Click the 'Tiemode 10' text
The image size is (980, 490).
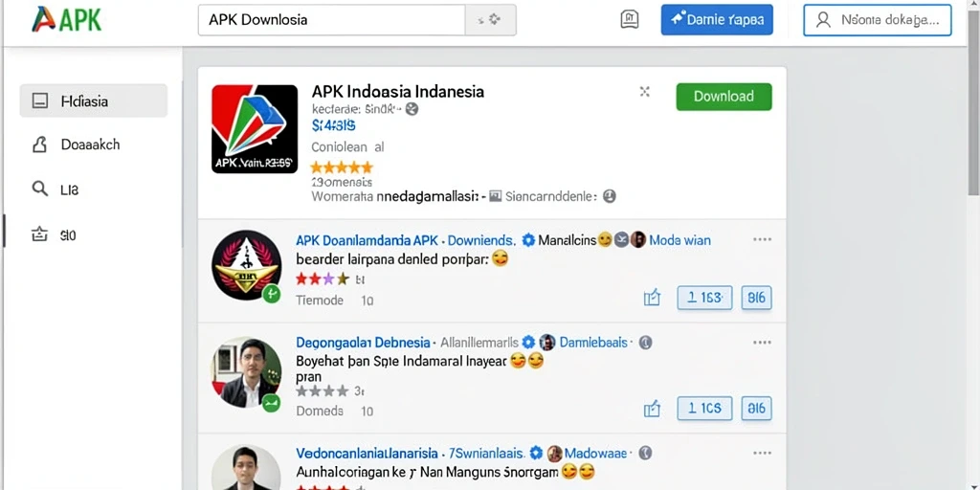click(334, 301)
